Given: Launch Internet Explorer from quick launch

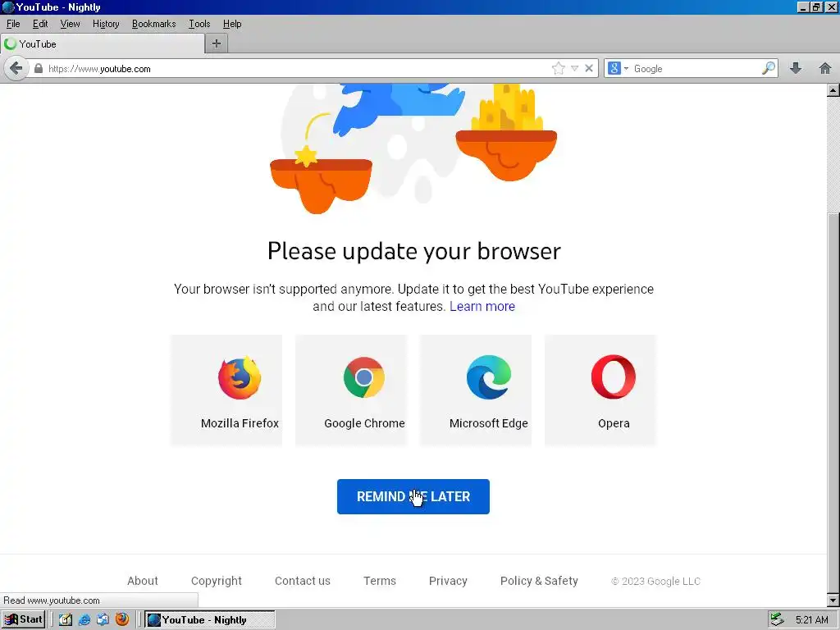Looking at the screenshot, I should coord(84,620).
